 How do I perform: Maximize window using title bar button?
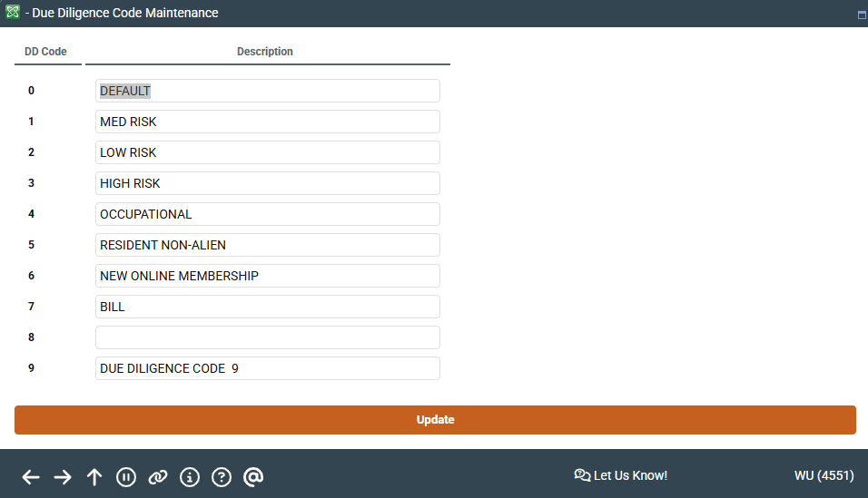tap(861, 15)
